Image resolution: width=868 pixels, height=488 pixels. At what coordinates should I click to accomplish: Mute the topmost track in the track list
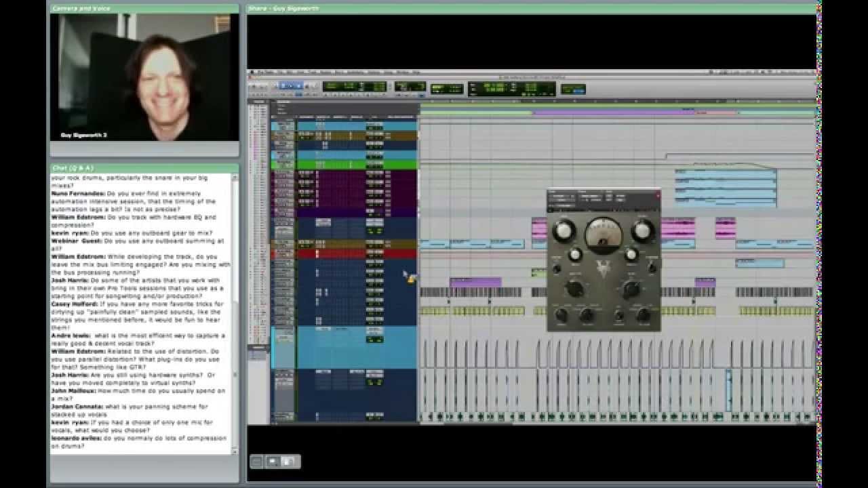[291, 126]
